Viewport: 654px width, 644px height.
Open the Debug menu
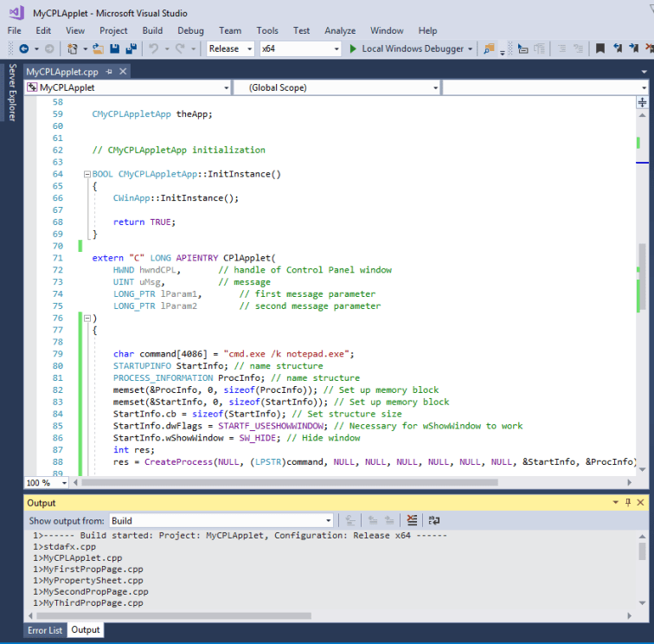[190, 30]
